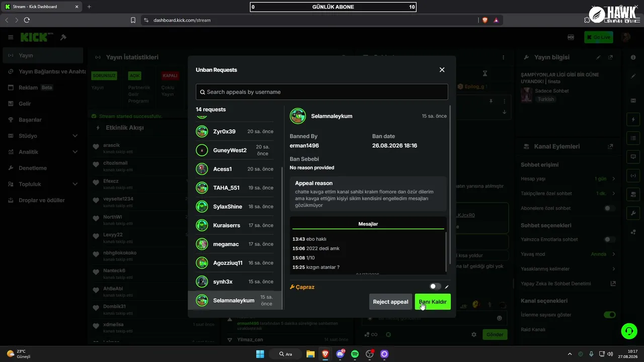Click the wrench icon in the right rail

coord(633,213)
